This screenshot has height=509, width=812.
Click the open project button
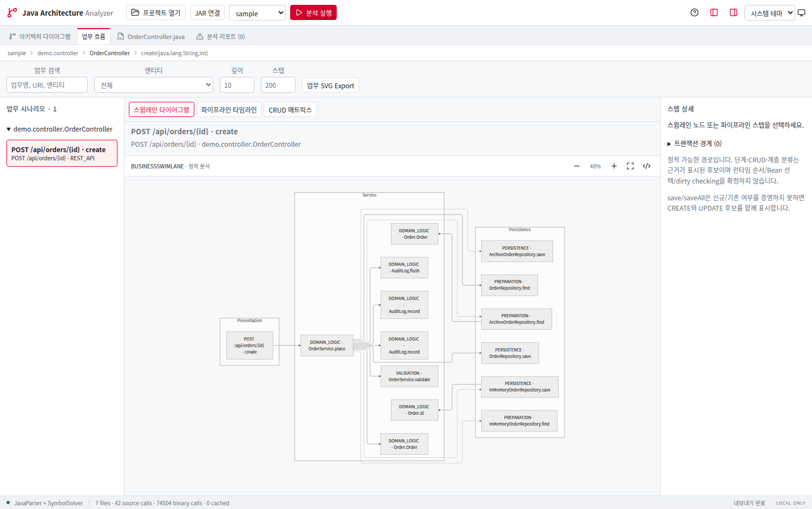(156, 12)
